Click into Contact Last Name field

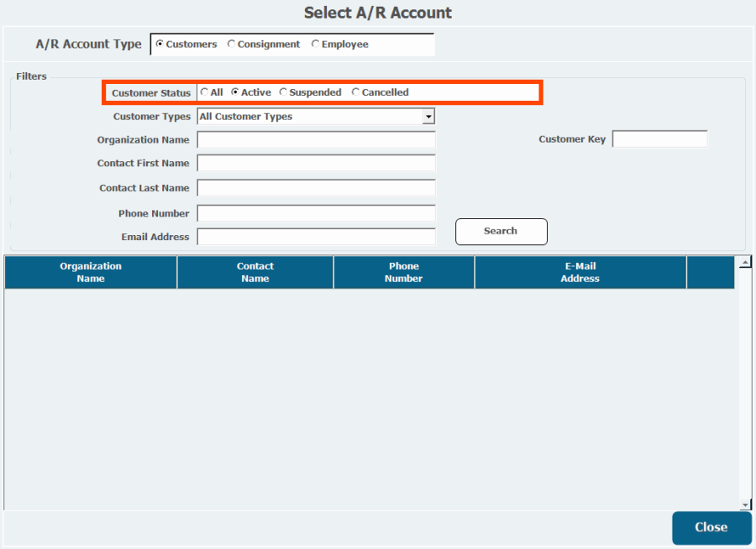tap(316, 188)
